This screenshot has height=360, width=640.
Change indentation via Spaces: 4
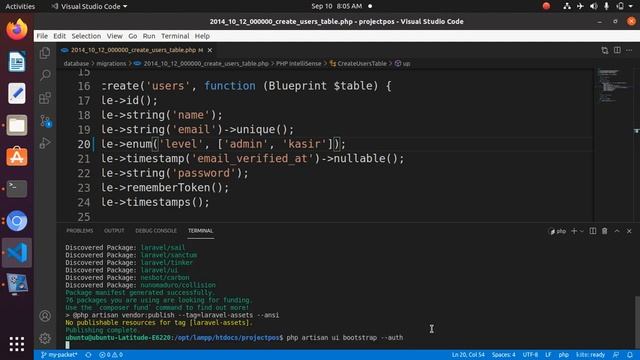pyautogui.click(x=503, y=355)
